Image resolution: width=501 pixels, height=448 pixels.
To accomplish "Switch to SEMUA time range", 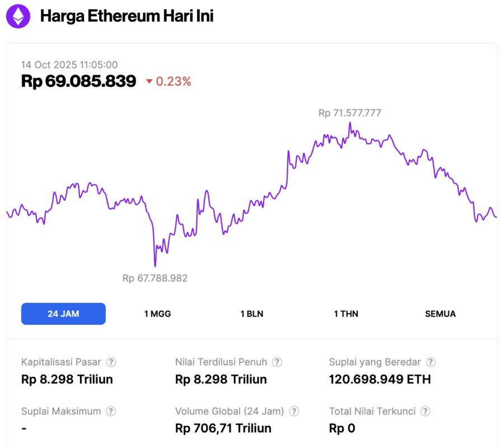I will (440, 314).
